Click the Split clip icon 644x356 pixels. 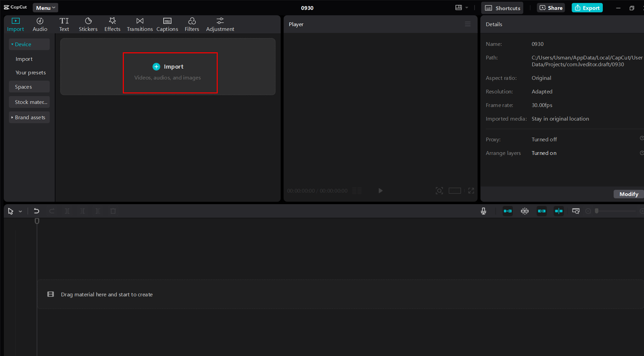pyautogui.click(x=67, y=211)
